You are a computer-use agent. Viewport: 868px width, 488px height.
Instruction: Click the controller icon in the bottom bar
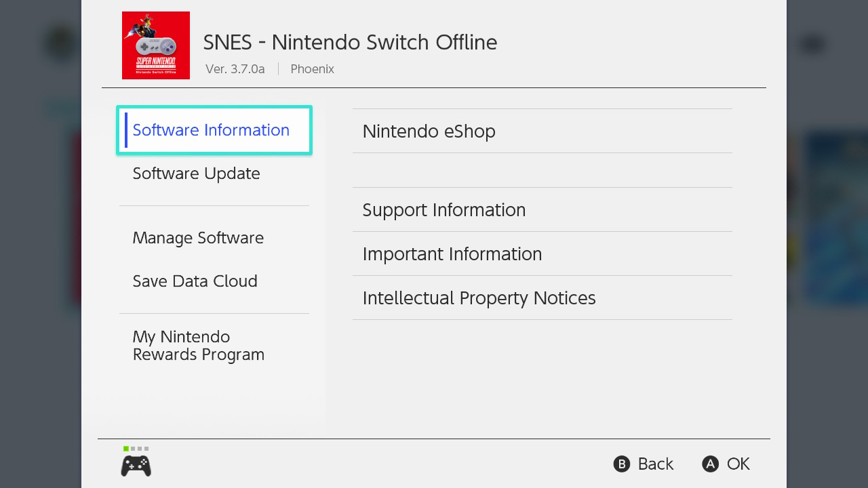point(136,466)
